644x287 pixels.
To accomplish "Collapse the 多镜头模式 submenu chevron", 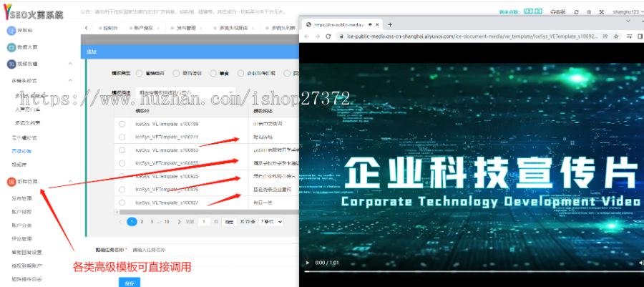I will (70, 80).
